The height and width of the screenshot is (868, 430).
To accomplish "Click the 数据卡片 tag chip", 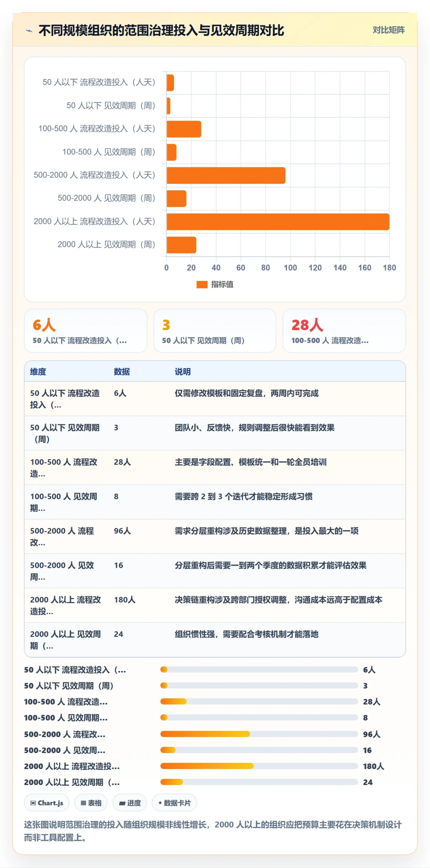I will pos(174,803).
